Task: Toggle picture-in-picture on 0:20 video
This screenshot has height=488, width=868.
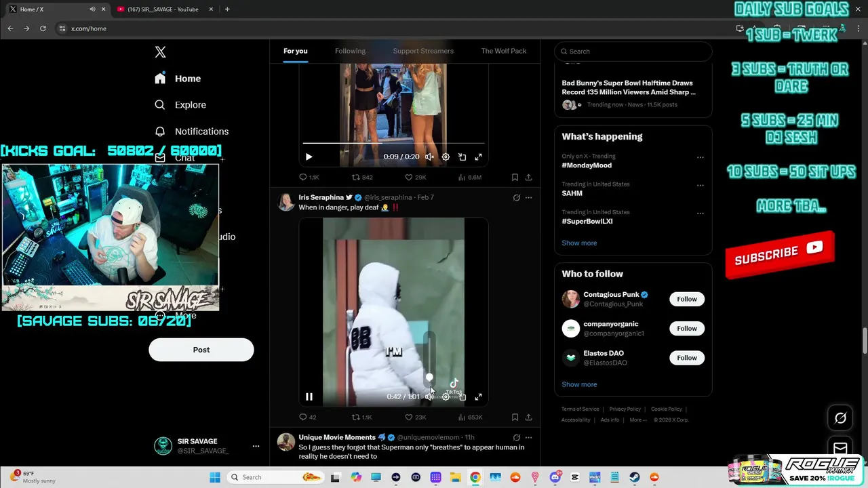Action: (462, 157)
